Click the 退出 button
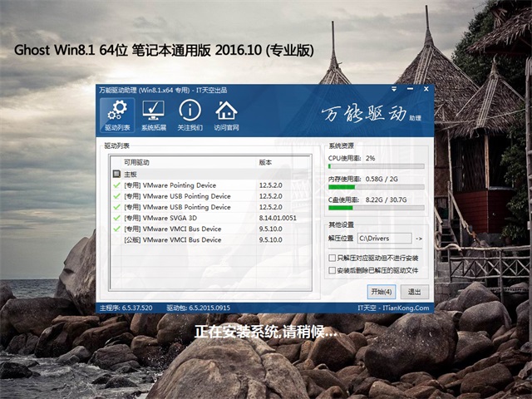This screenshot has width=532, height=399. coord(413,292)
